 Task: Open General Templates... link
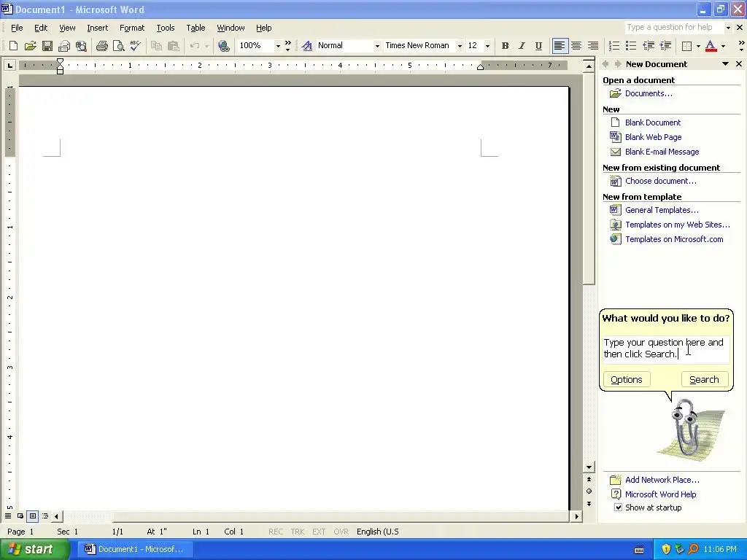pos(662,210)
